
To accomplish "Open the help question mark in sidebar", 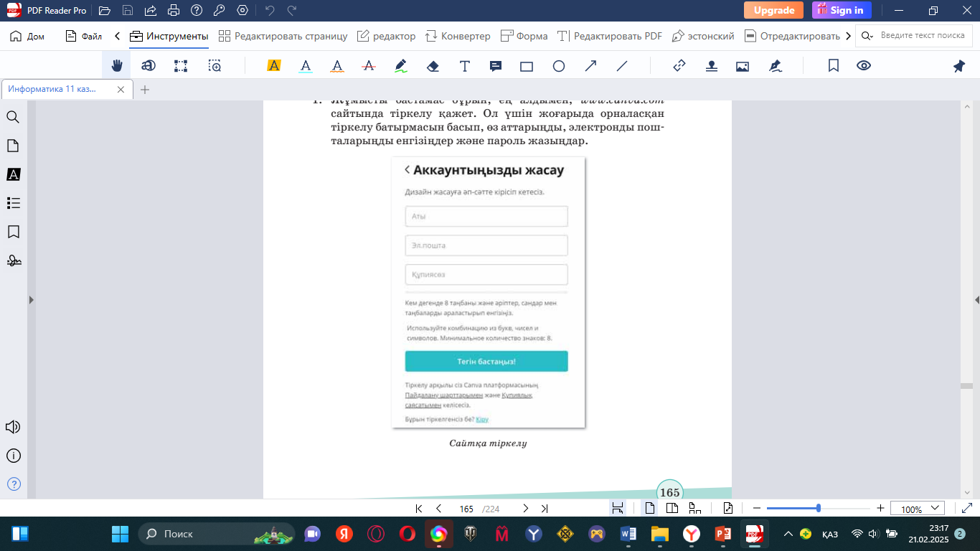I will coord(13,484).
